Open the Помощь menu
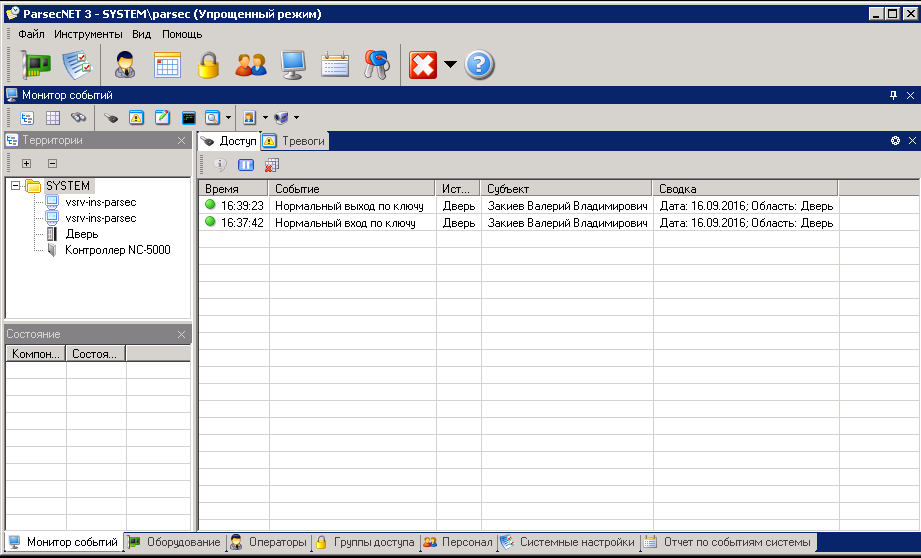The width and height of the screenshot is (921, 558). coord(182,34)
